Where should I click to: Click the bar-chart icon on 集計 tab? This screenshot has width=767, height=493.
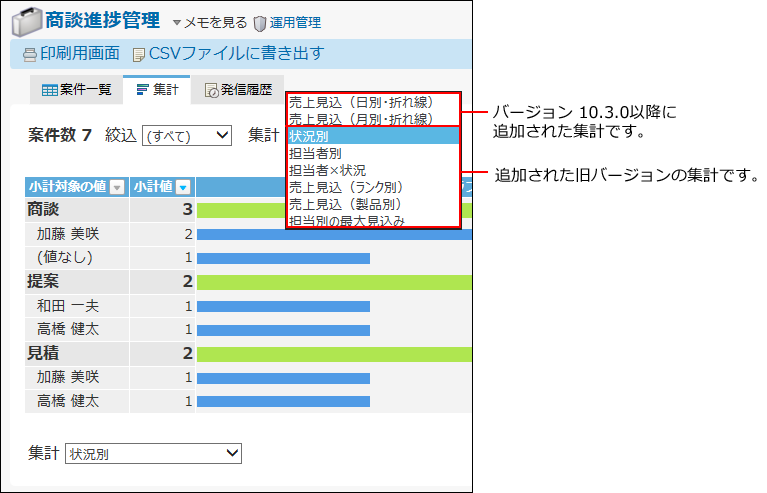coord(142,90)
